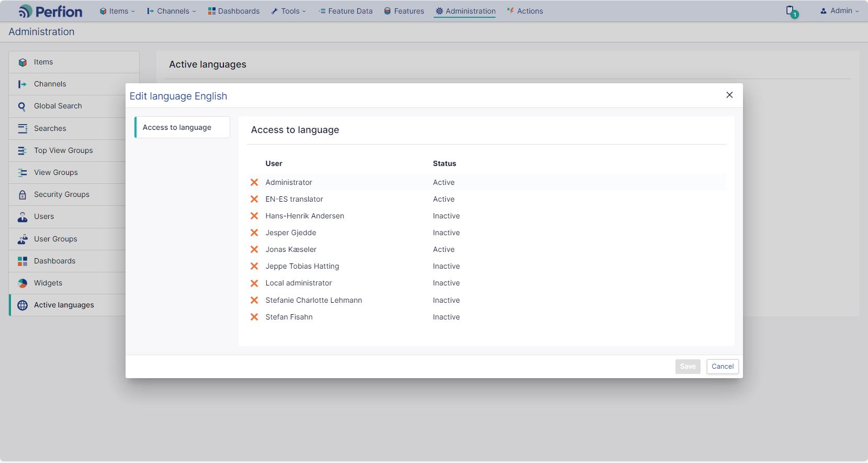Click X icon beside Hans-Henrik Andersen
868x463 pixels.
(254, 216)
